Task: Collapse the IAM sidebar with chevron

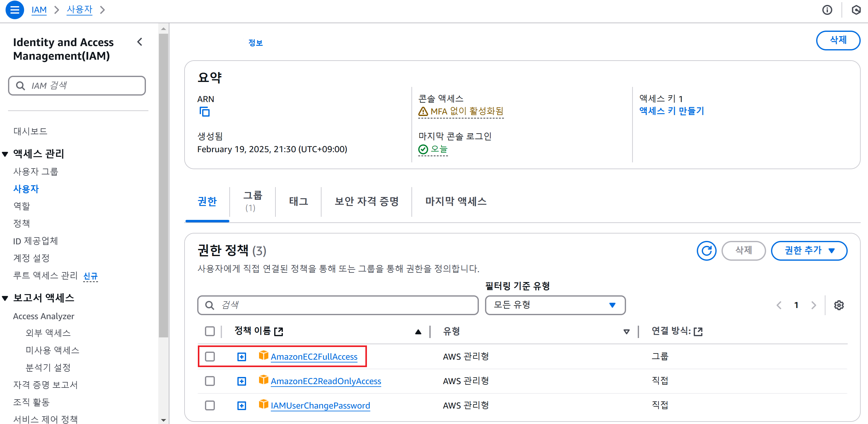Action: [140, 42]
